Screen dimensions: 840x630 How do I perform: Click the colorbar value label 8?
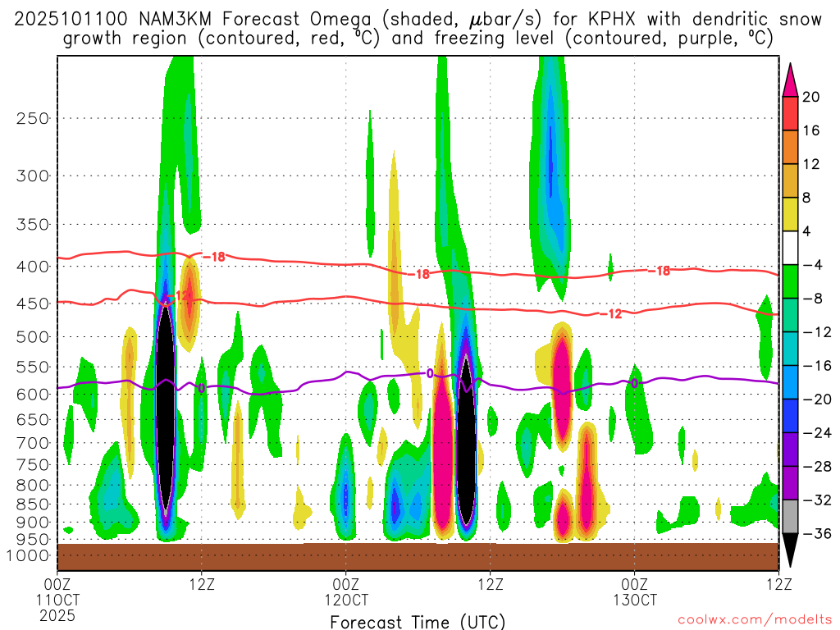(807, 199)
